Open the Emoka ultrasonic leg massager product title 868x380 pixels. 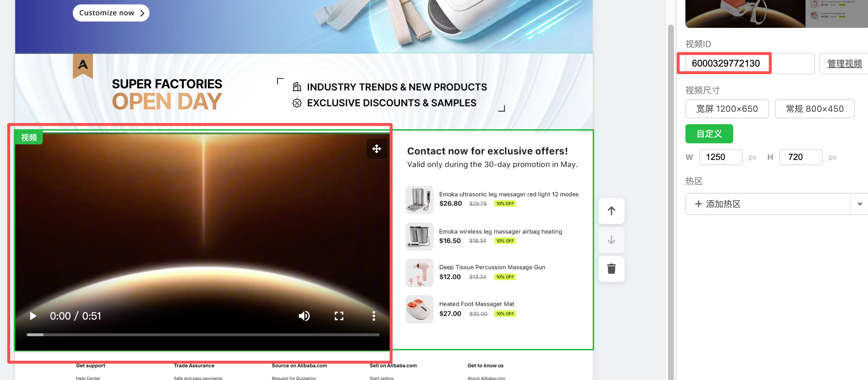[509, 194]
